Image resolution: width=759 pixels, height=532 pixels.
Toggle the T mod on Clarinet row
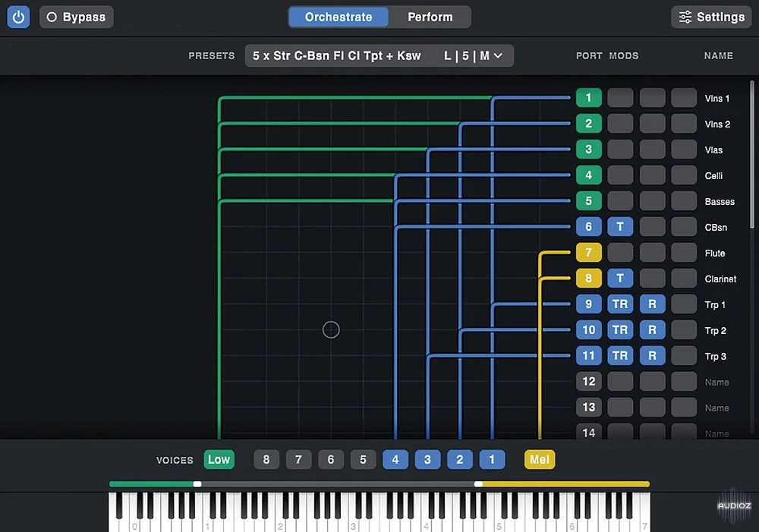tap(620, 279)
